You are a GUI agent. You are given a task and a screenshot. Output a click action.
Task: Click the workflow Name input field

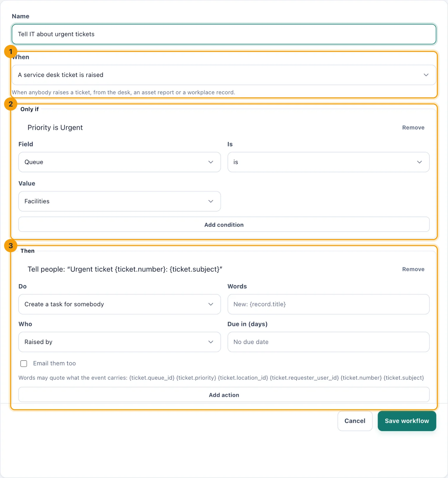[224, 34]
